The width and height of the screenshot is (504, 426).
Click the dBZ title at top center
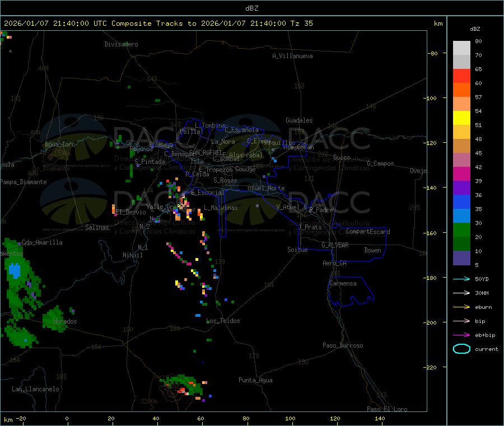pos(251,8)
